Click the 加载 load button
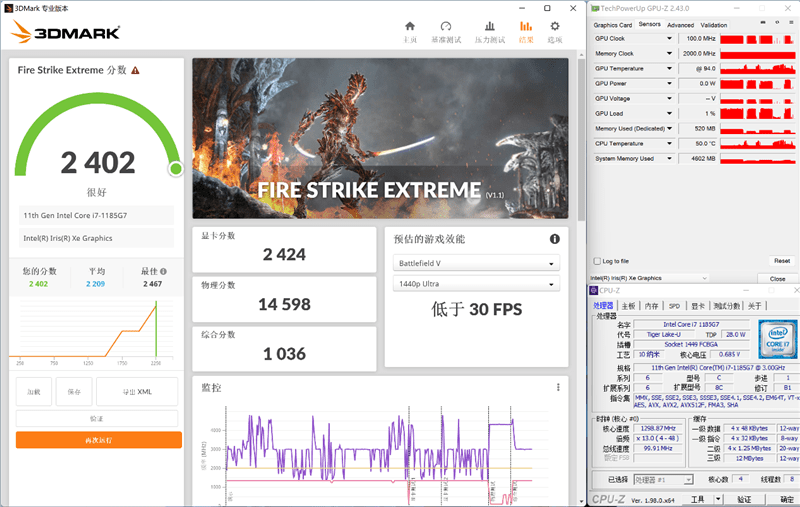The height and width of the screenshot is (507, 800). (34, 392)
